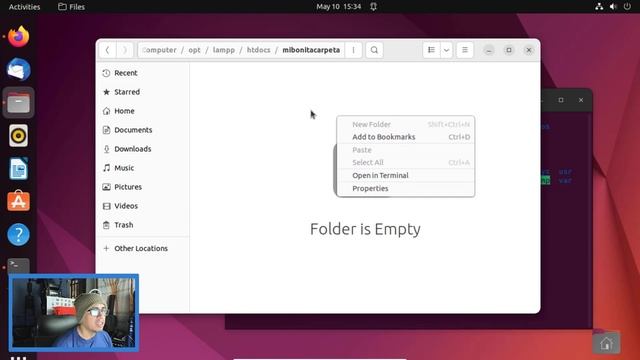The height and width of the screenshot is (360, 640).
Task: Open the volume indicator
Action: coord(613,7)
